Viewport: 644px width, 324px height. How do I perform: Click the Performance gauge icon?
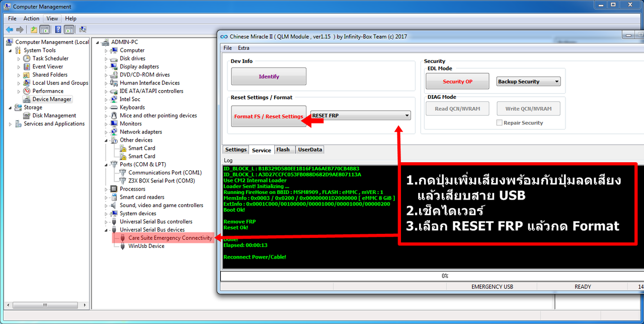(x=27, y=91)
